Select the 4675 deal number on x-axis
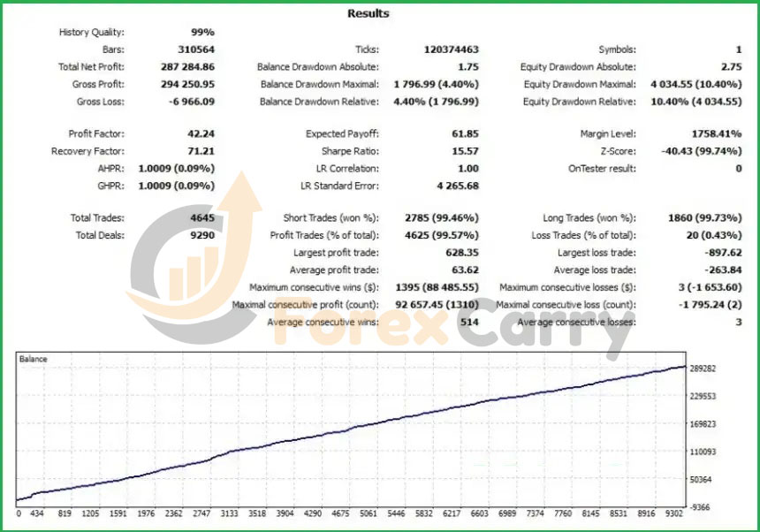This screenshot has width=760, height=532. 340,513
